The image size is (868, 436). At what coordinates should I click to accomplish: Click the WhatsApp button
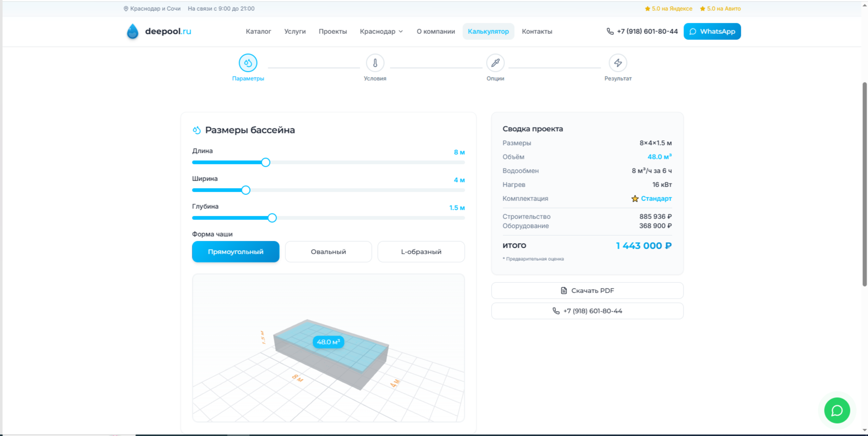712,31
